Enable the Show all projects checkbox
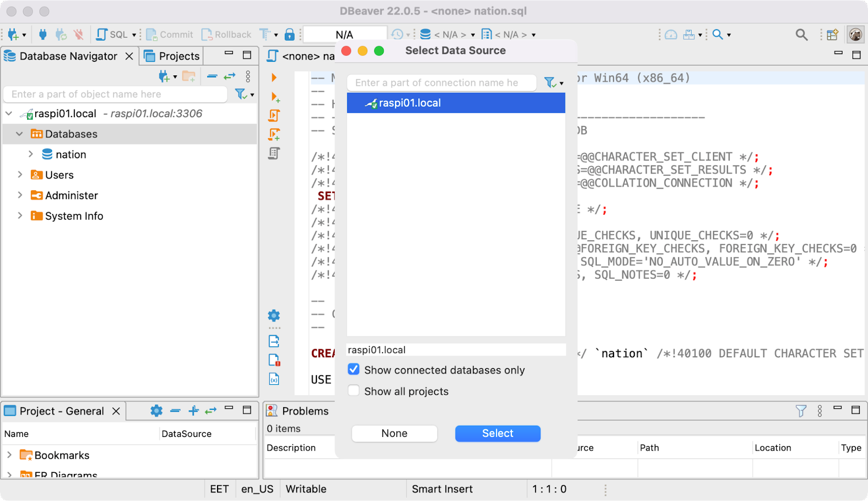The width and height of the screenshot is (868, 501). pos(354,391)
